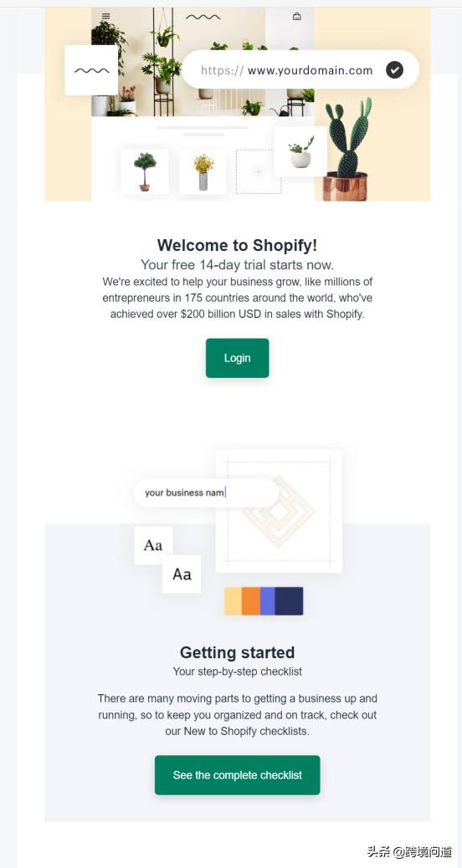Pick the purple-blue color swatch
Screen dimensions: 462x868
click(x=268, y=601)
